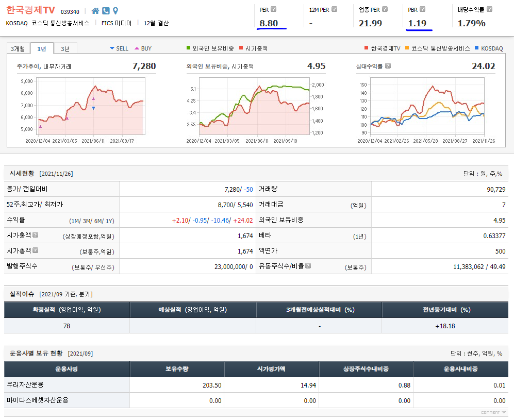Click the dividend yield value 1.79%
This screenshot has width=514, height=420.
pyautogui.click(x=471, y=23)
